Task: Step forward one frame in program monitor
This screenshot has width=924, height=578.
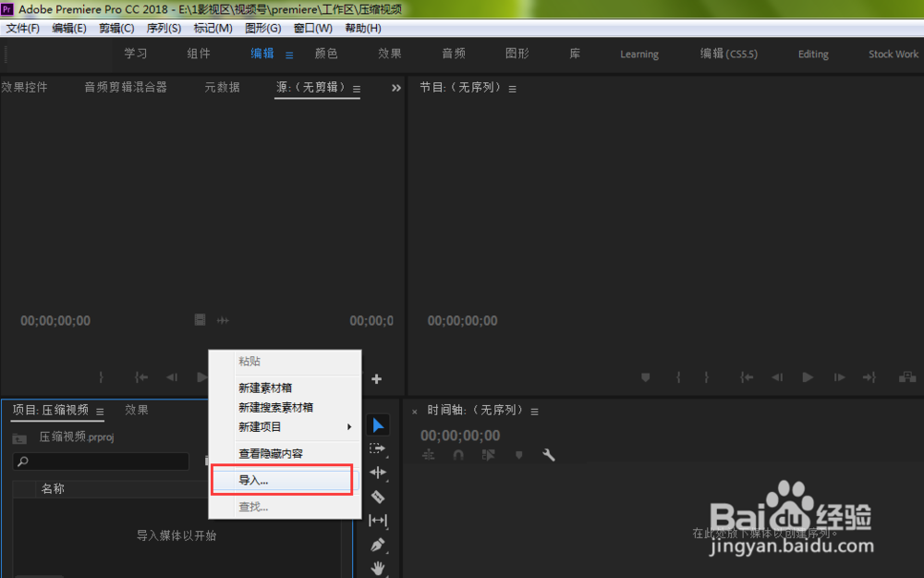Action: tap(839, 377)
